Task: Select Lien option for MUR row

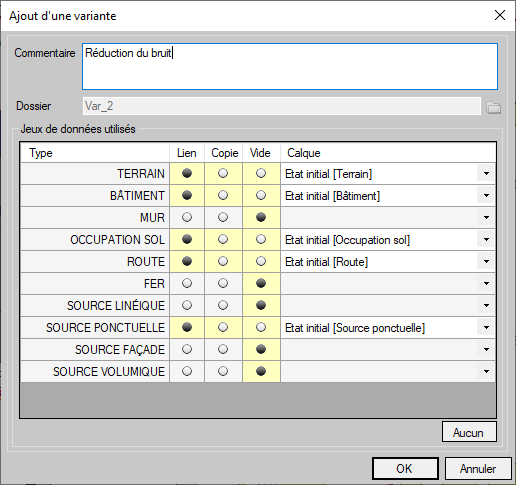Action: [187, 217]
